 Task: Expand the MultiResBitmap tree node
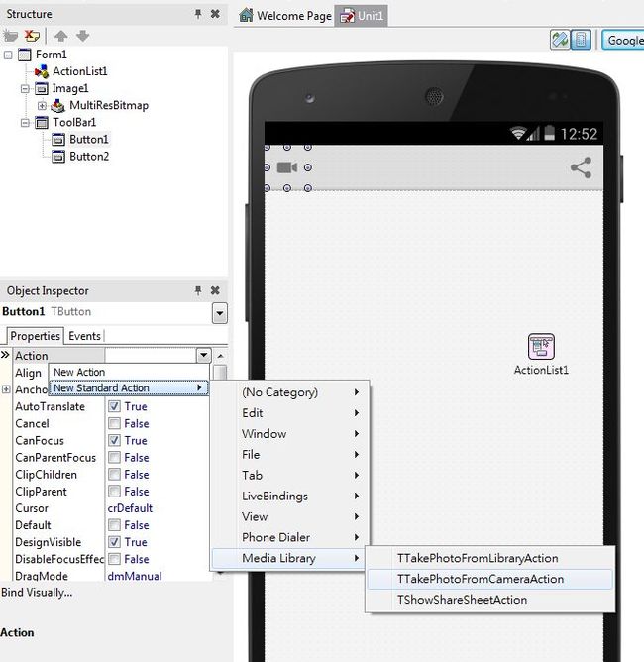pyautogui.click(x=42, y=106)
